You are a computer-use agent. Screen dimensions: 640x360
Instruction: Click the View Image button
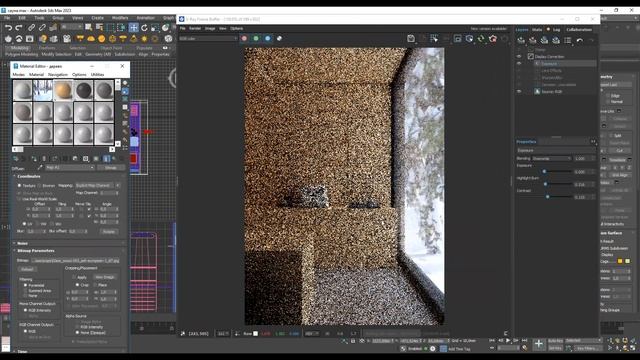pyautogui.click(x=105, y=277)
